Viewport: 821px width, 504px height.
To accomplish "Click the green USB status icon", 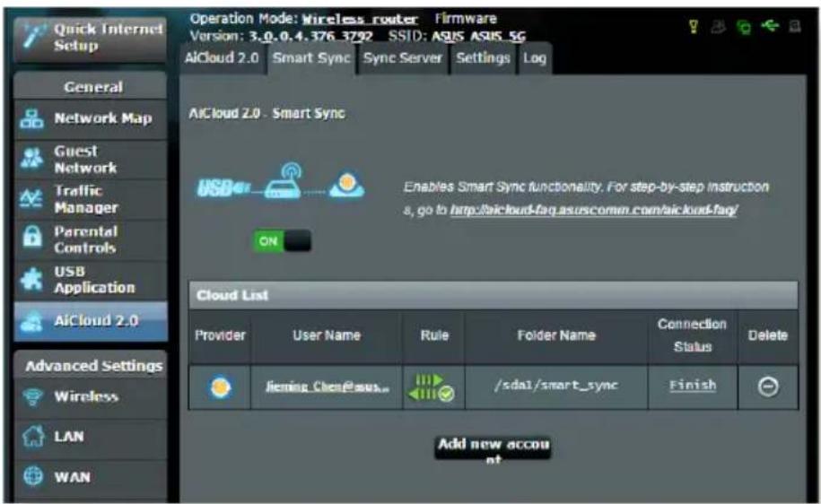I will pyautogui.click(x=770, y=25).
